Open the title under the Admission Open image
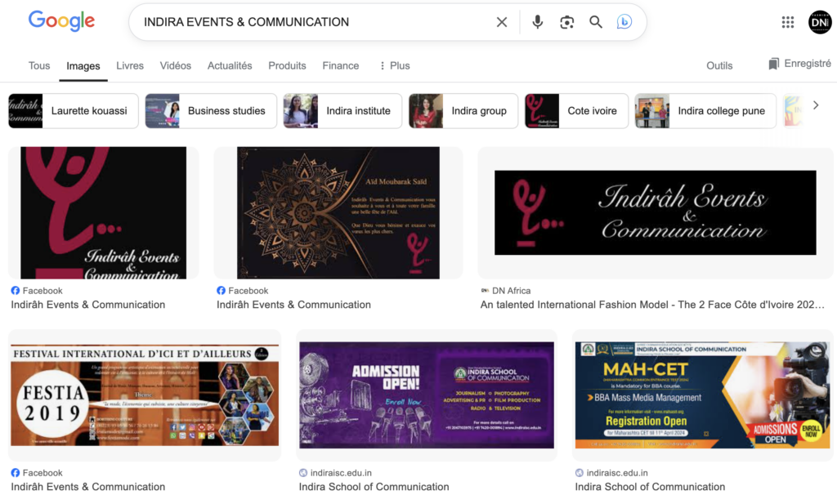The height and width of the screenshot is (504, 837). point(374,487)
